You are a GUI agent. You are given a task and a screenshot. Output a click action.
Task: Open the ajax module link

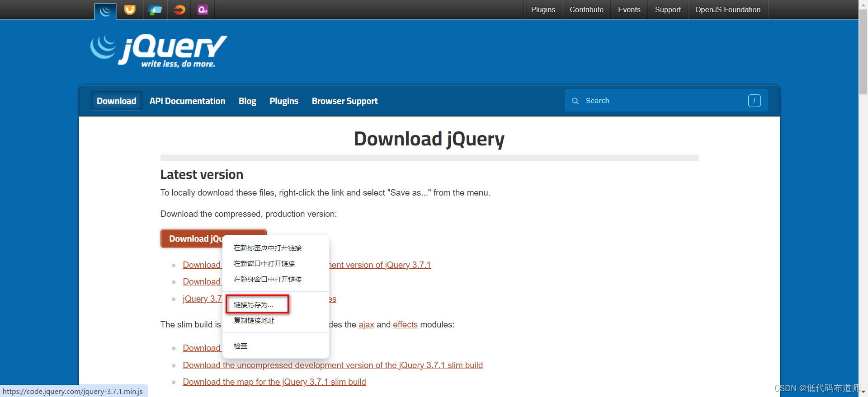366,324
